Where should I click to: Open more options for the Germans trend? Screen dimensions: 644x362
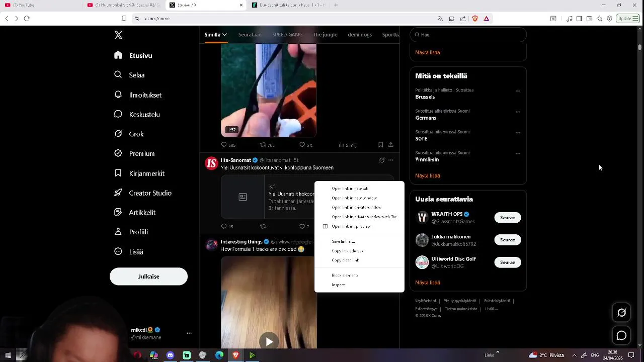[518, 112]
